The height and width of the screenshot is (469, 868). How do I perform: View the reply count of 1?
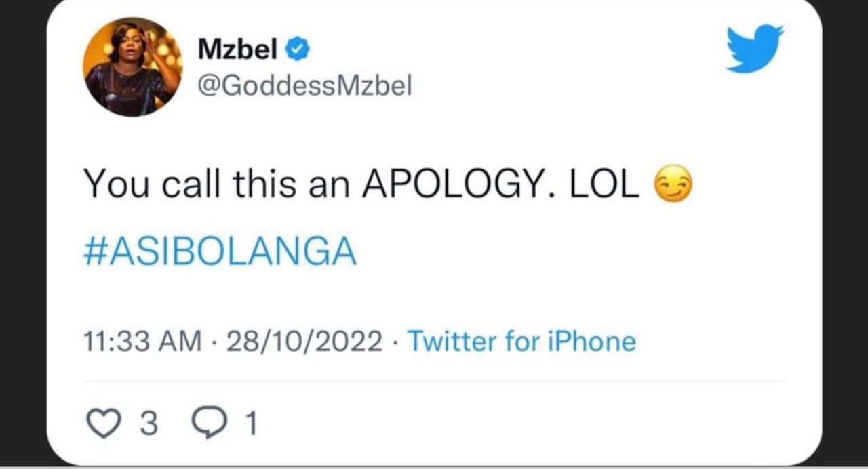(x=250, y=425)
